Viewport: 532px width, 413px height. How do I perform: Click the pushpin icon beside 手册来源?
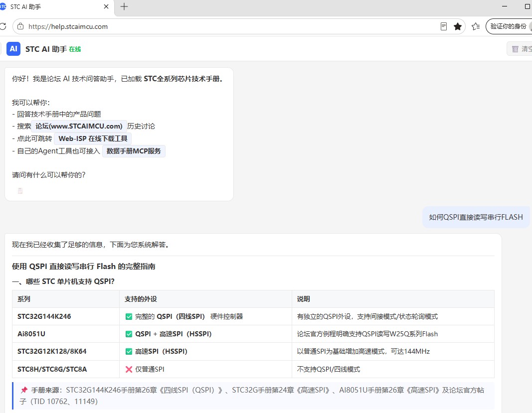[x=24, y=390]
